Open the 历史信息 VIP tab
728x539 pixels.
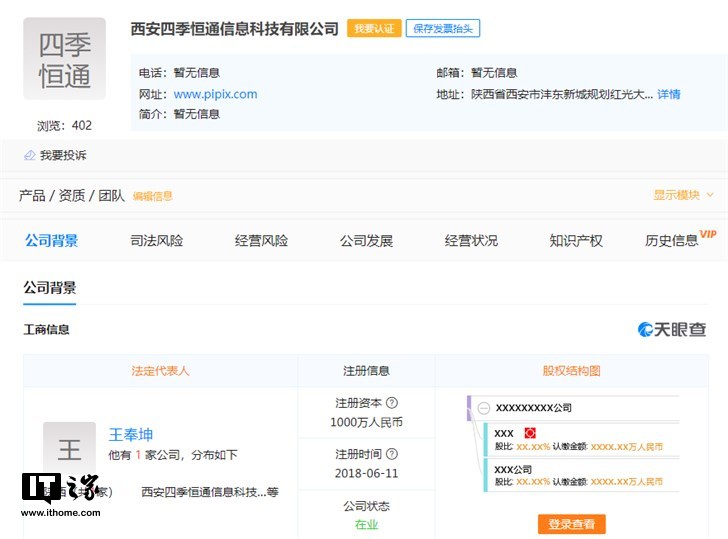pyautogui.click(x=680, y=239)
